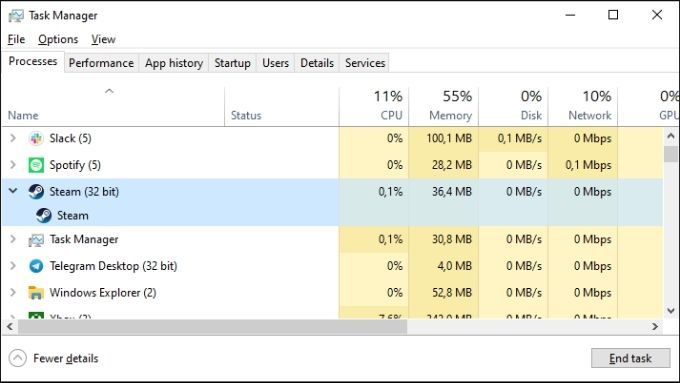Click the Task Manager process row icon
Image resolution: width=680 pixels, height=383 pixels.
[x=36, y=240]
